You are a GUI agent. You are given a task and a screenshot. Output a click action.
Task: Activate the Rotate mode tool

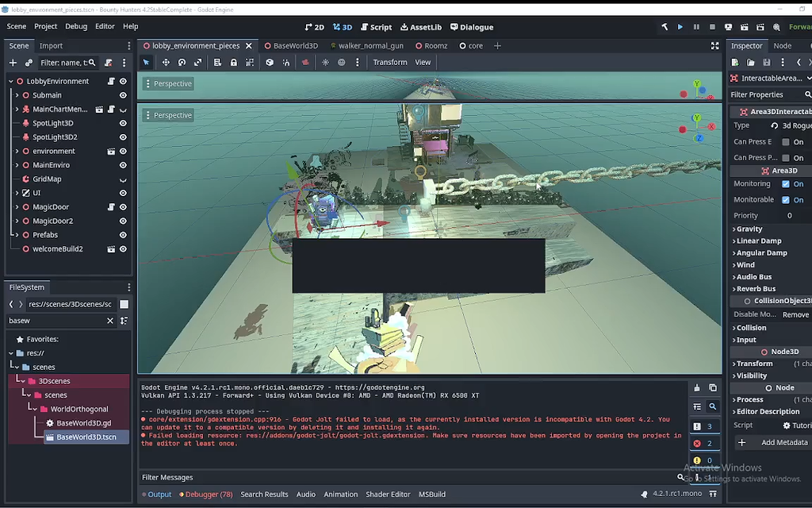click(x=182, y=63)
